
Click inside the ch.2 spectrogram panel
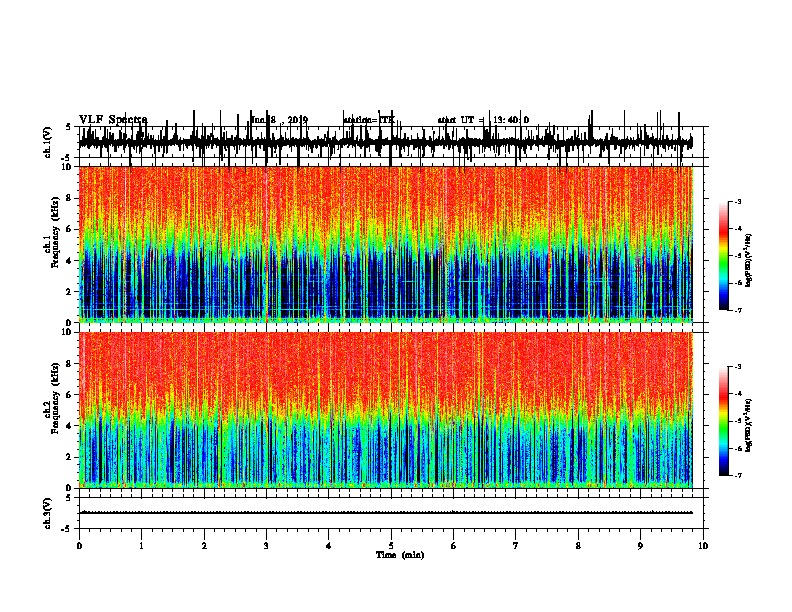tap(386, 410)
